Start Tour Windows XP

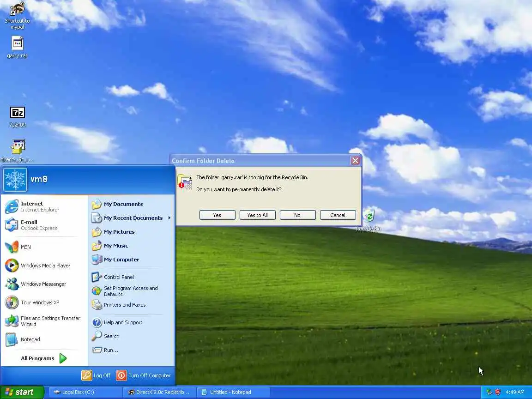44,302
